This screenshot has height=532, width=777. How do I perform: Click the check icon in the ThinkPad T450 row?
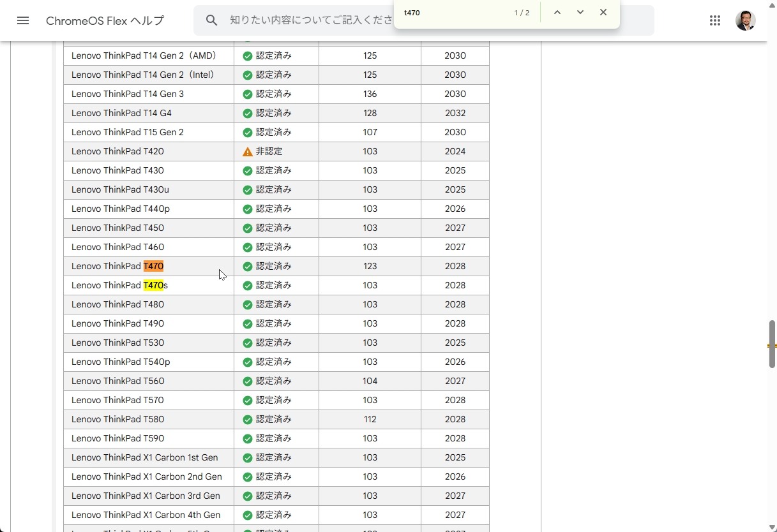pos(248,228)
